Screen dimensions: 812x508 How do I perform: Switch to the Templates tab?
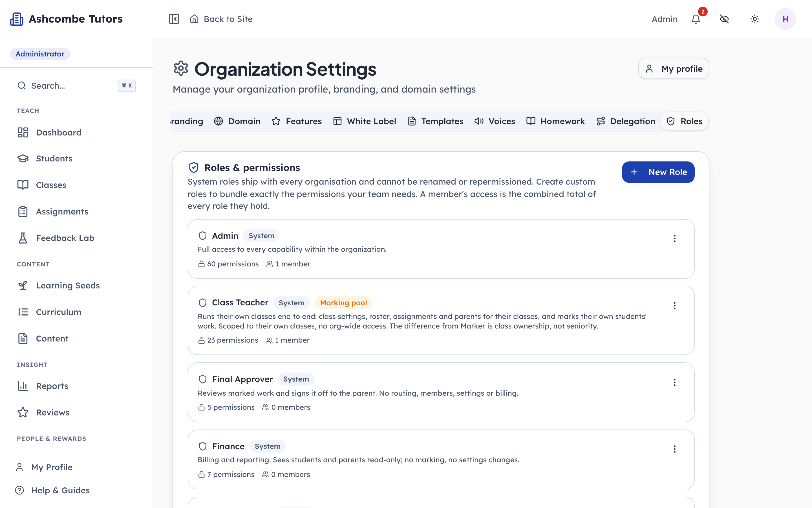tap(436, 121)
